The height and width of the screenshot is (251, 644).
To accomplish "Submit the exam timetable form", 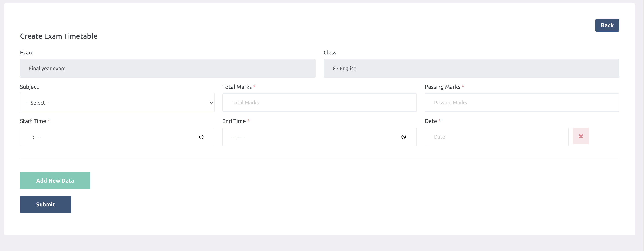I will 45,204.
